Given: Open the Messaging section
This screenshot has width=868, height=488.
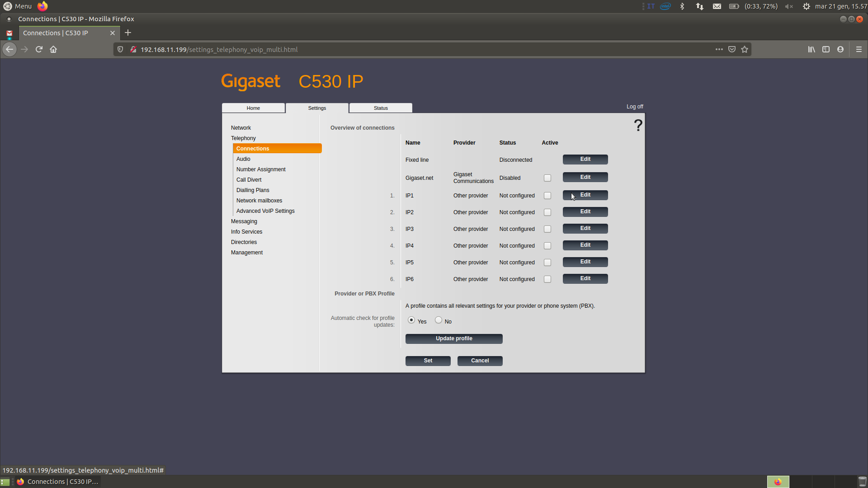Looking at the screenshot, I should pos(244,221).
